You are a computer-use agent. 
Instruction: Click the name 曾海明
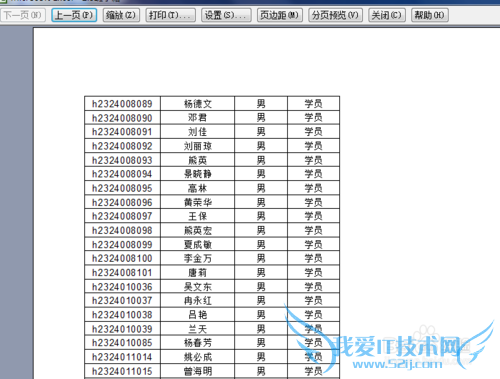pyautogui.click(x=198, y=371)
